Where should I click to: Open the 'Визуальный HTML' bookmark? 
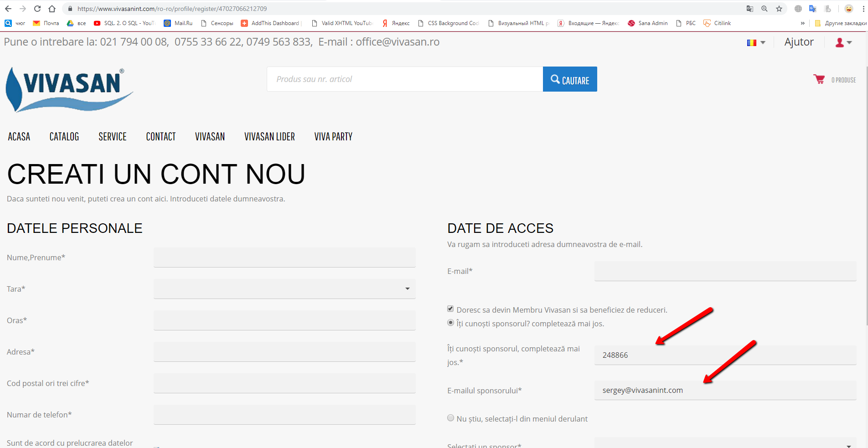coord(518,23)
